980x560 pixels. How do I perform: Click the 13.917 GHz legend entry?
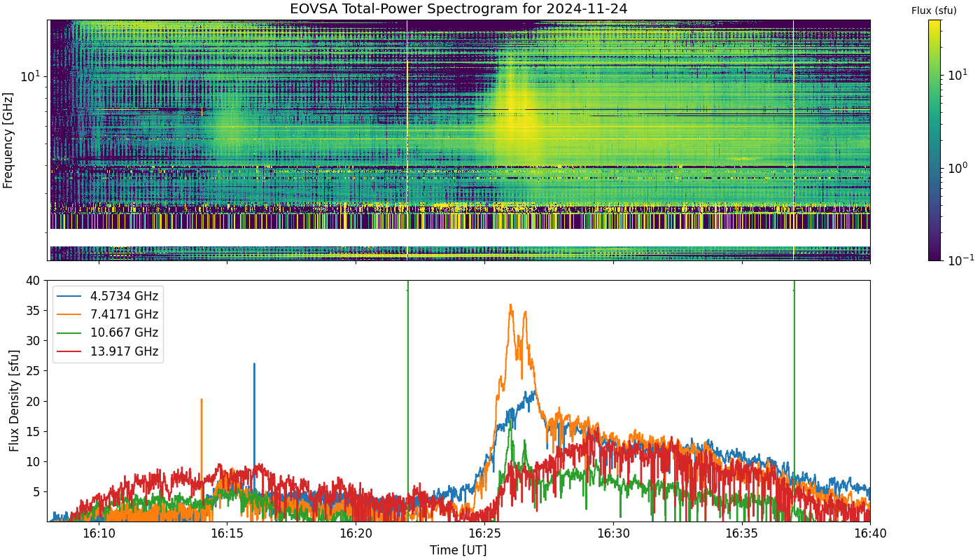[108, 351]
